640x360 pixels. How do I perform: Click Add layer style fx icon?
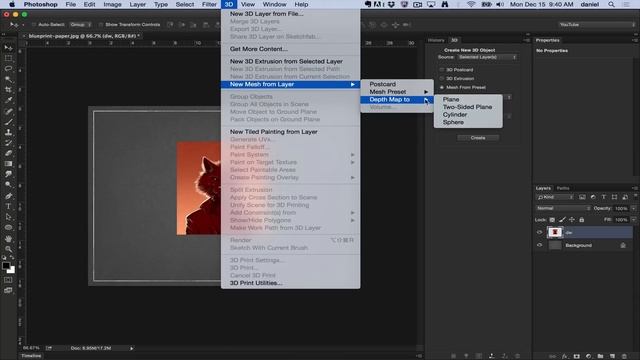tap(565, 356)
